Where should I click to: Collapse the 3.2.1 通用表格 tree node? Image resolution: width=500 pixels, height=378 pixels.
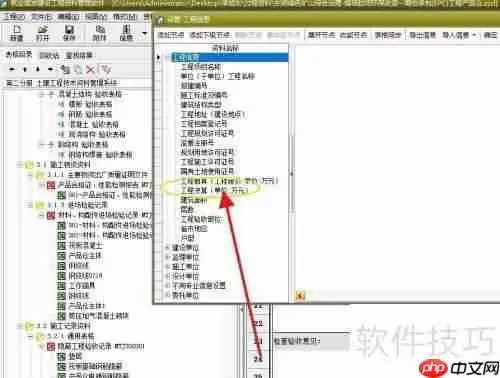pyautogui.click(x=30, y=336)
